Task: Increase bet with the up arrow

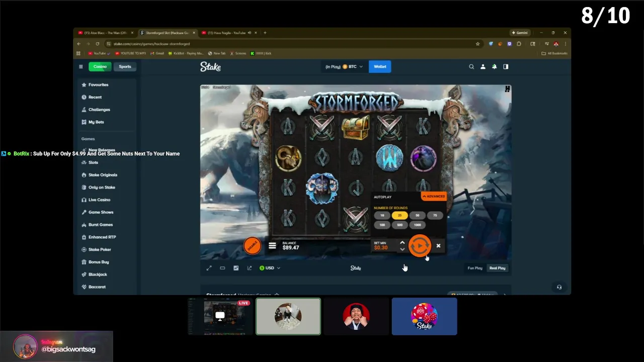Action: (402, 243)
